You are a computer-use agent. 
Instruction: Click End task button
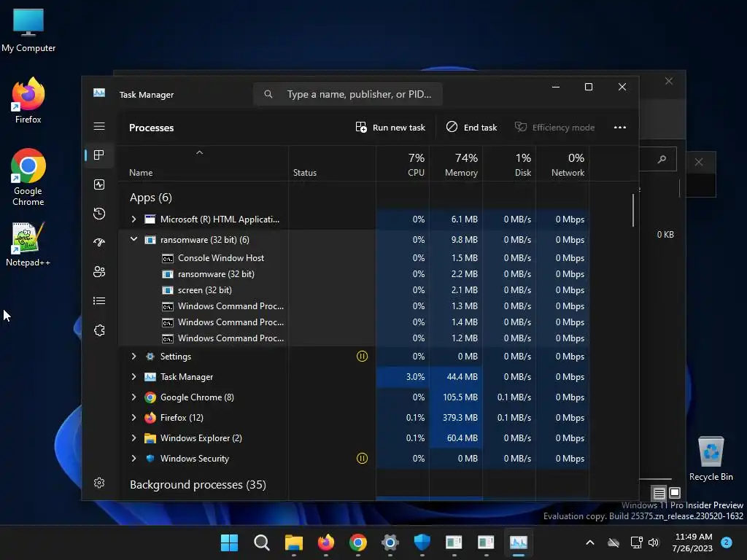point(472,127)
